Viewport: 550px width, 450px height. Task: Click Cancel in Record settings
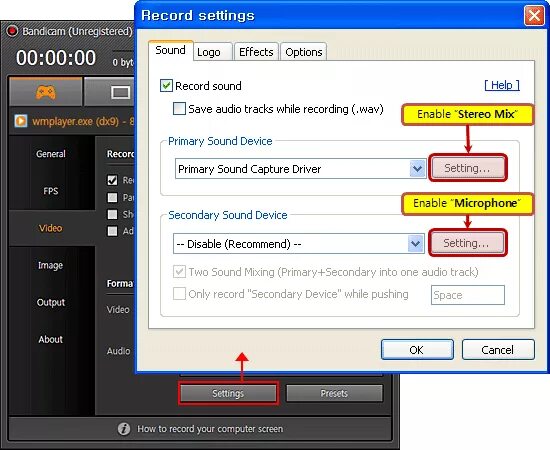click(498, 350)
